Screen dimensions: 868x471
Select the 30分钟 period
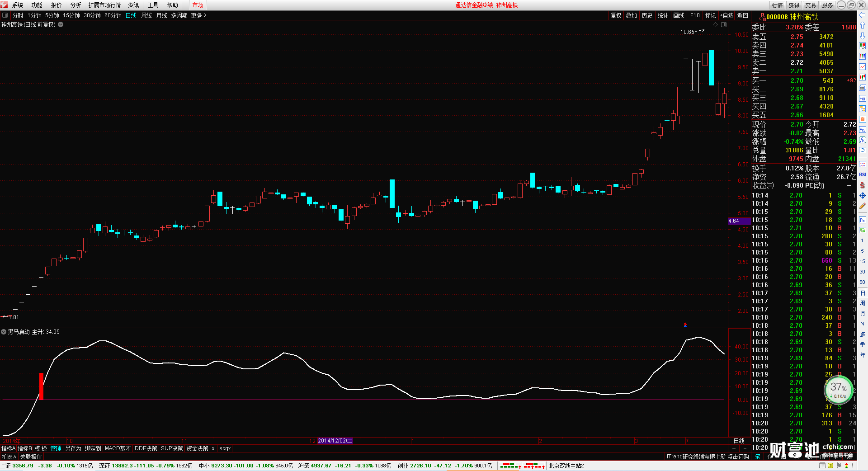pyautogui.click(x=92, y=15)
